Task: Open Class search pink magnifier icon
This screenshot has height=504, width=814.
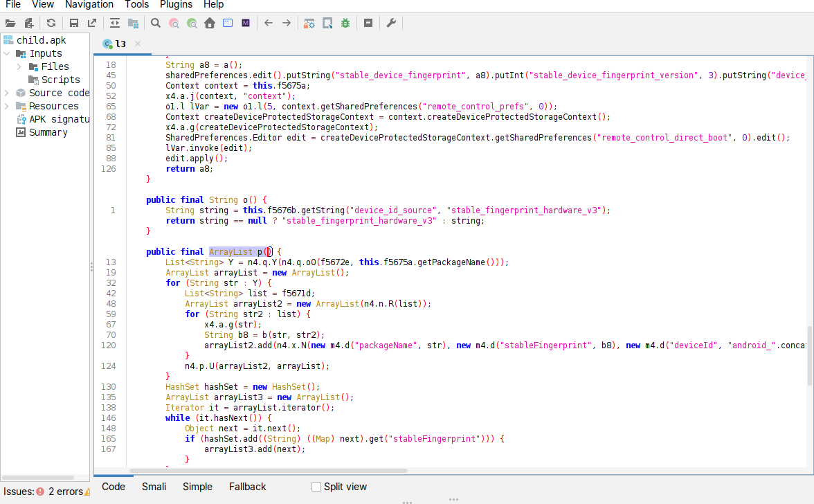Action: click(x=174, y=23)
